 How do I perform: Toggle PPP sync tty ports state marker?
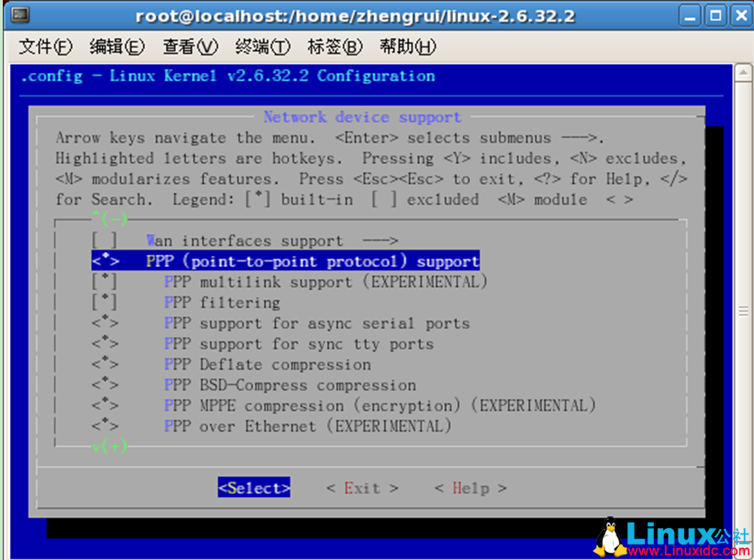[x=106, y=343]
